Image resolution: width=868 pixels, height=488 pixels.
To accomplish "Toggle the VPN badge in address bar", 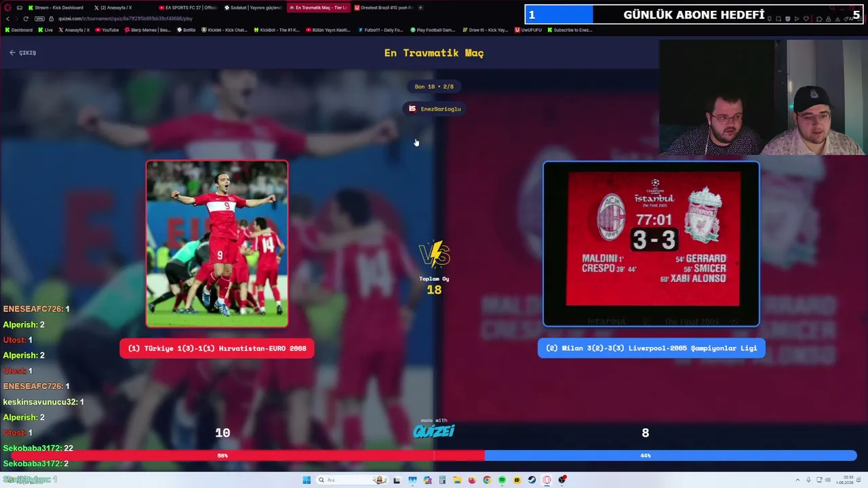I will click(x=39, y=18).
